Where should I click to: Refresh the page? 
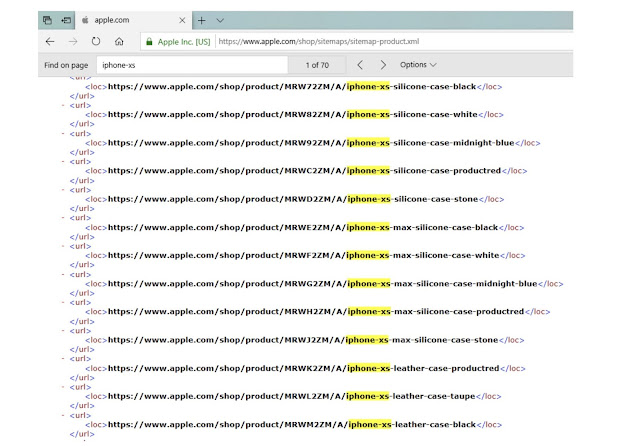(x=96, y=41)
